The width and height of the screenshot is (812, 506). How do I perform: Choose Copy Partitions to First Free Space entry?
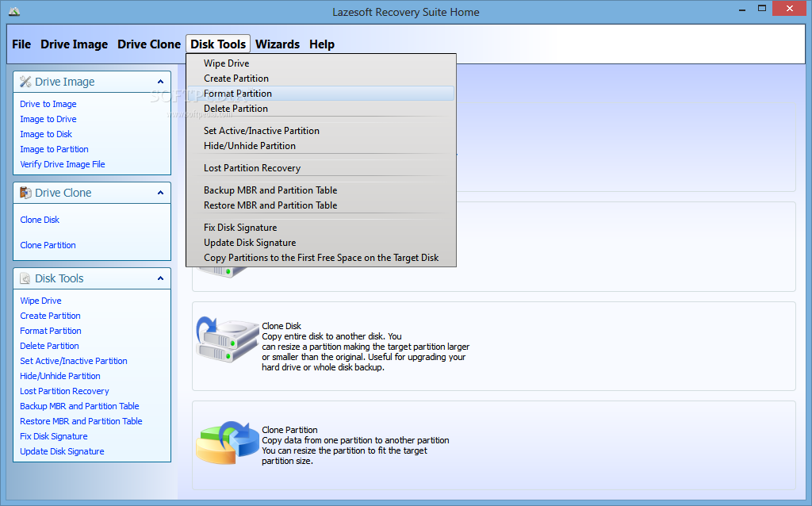(321, 258)
